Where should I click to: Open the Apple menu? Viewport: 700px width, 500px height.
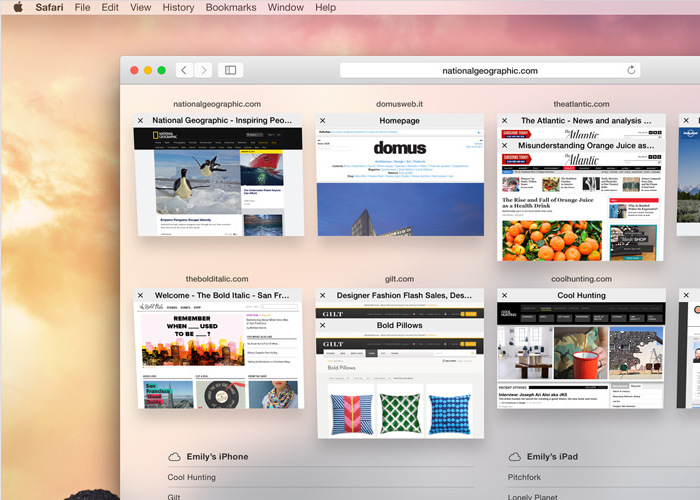pos(18,7)
